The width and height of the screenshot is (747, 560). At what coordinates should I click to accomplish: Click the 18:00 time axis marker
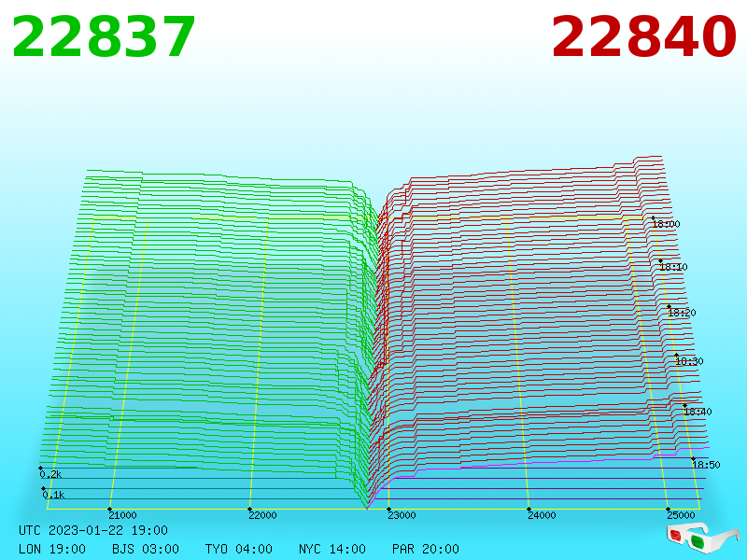(666, 224)
